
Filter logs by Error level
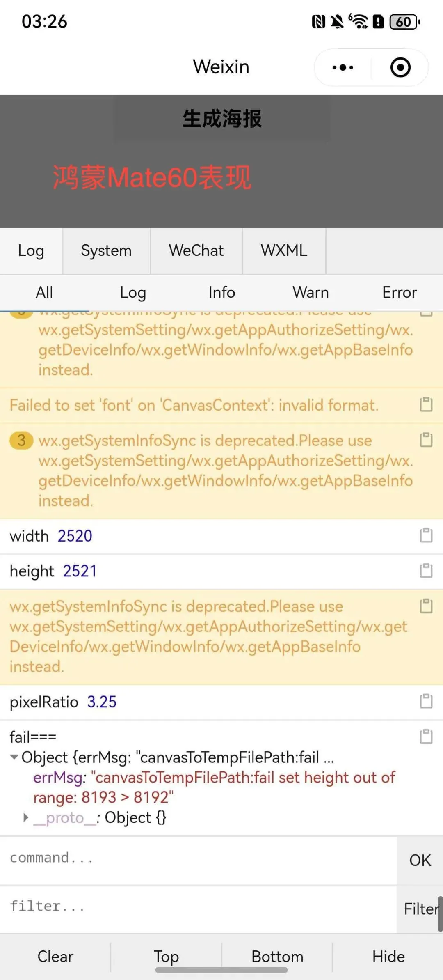[399, 292]
